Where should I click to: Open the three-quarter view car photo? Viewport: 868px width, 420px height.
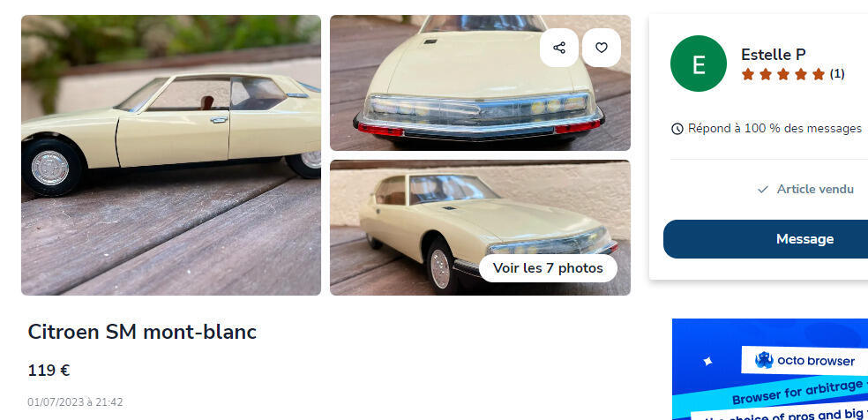click(480, 228)
